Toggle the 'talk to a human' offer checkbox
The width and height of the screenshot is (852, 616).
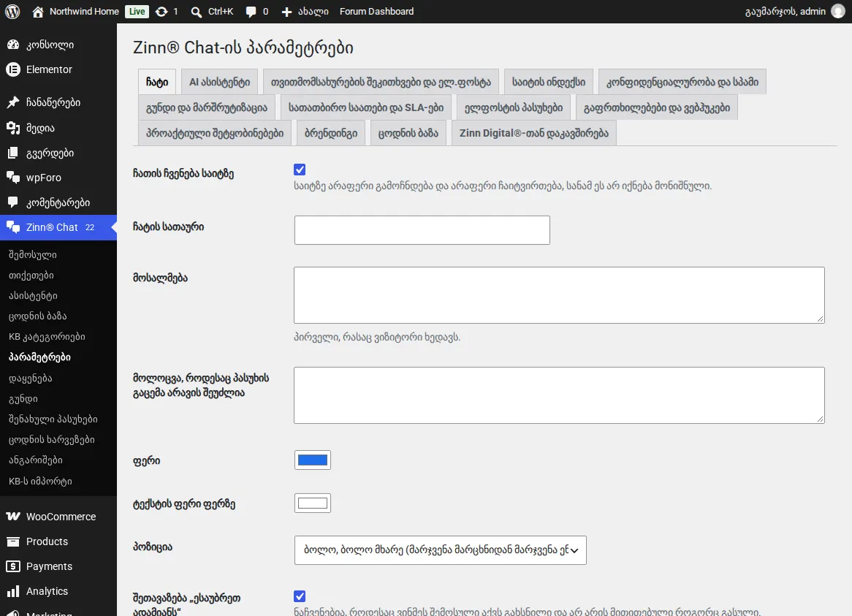point(300,596)
